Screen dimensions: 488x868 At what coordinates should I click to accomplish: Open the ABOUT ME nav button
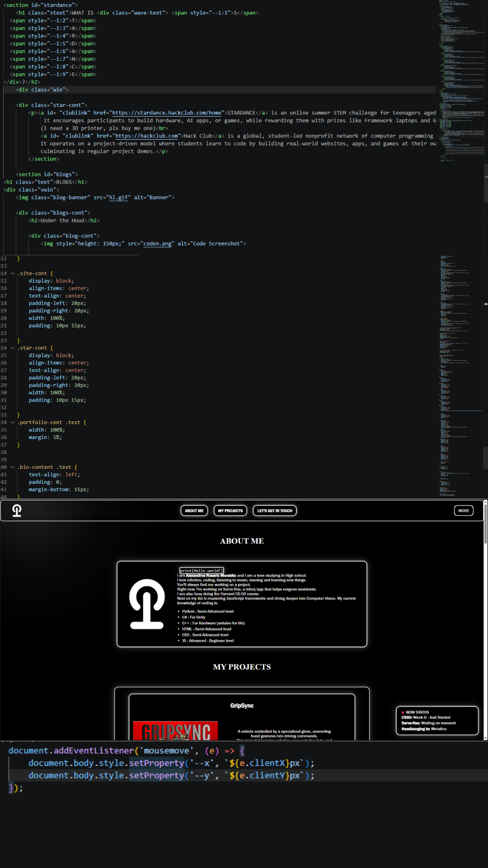tap(194, 510)
